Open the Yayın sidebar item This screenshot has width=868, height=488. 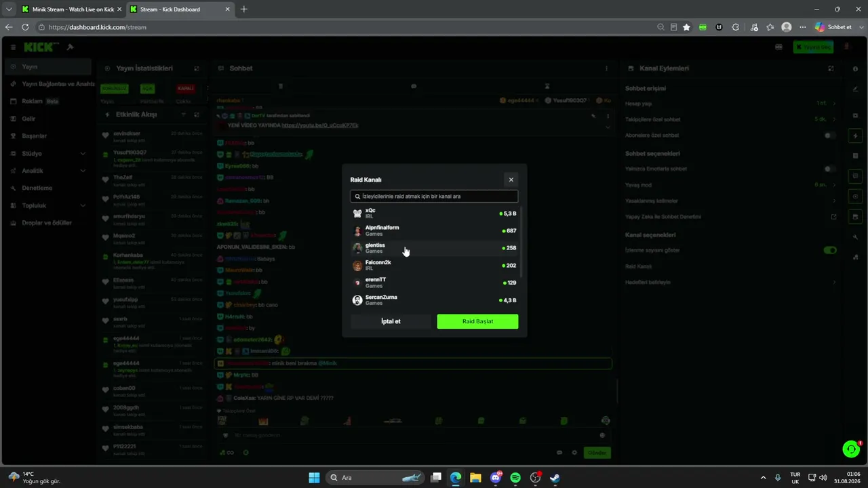point(48,66)
